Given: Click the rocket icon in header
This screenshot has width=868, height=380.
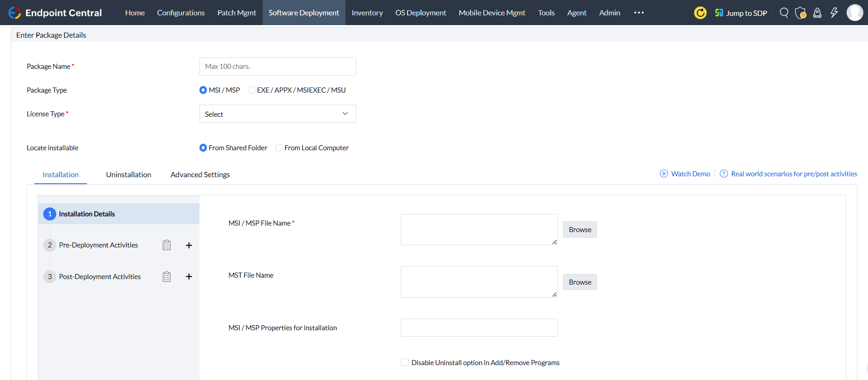Looking at the screenshot, I should click(x=817, y=13).
